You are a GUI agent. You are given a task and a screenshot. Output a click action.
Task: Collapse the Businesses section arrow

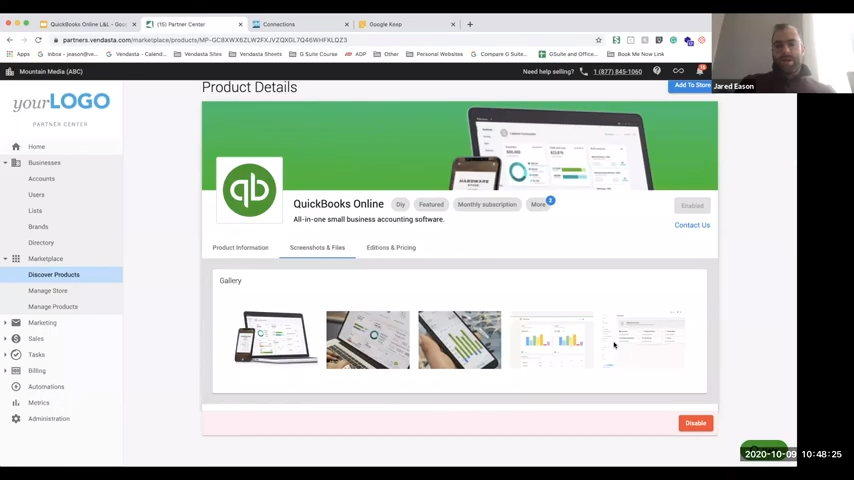click(5, 163)
